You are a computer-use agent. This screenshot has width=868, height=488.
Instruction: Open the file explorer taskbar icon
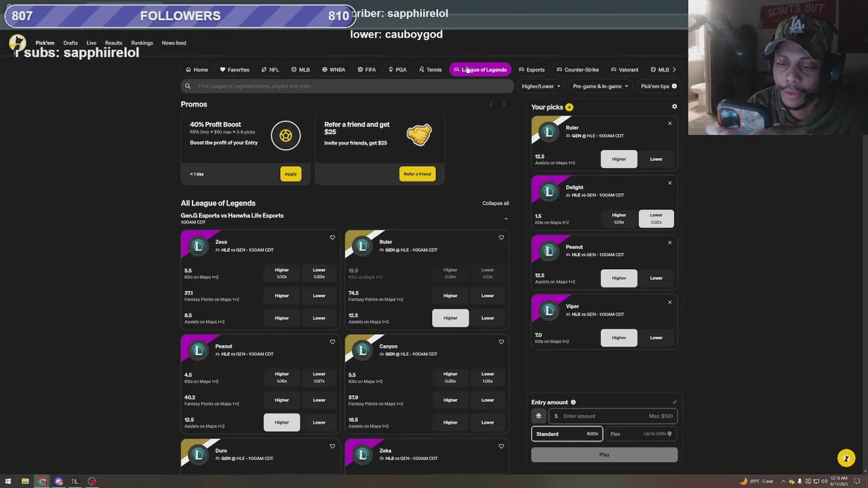tap(25, 481)
